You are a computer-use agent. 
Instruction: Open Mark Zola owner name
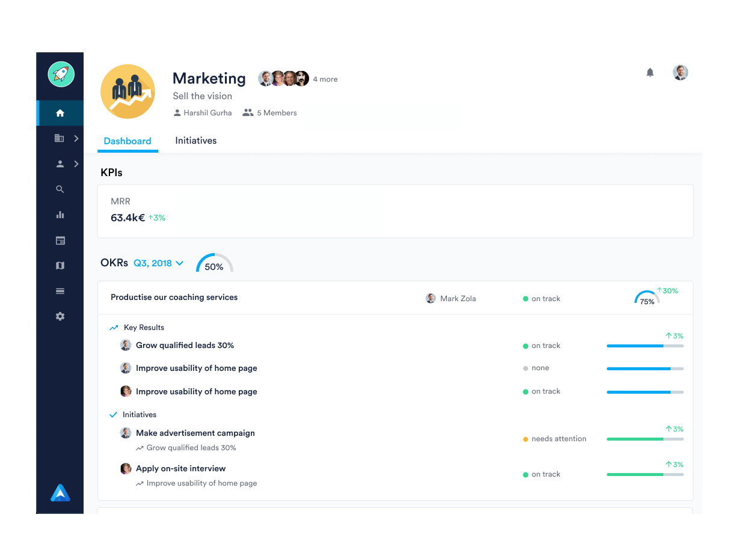coord(458,298)
